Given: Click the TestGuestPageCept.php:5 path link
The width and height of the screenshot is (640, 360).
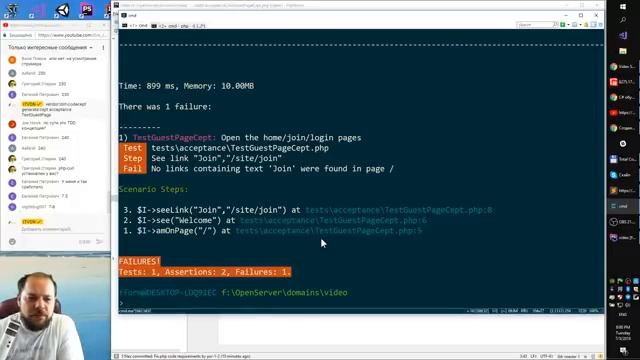Looking at the screenshot, I should 329,231.
